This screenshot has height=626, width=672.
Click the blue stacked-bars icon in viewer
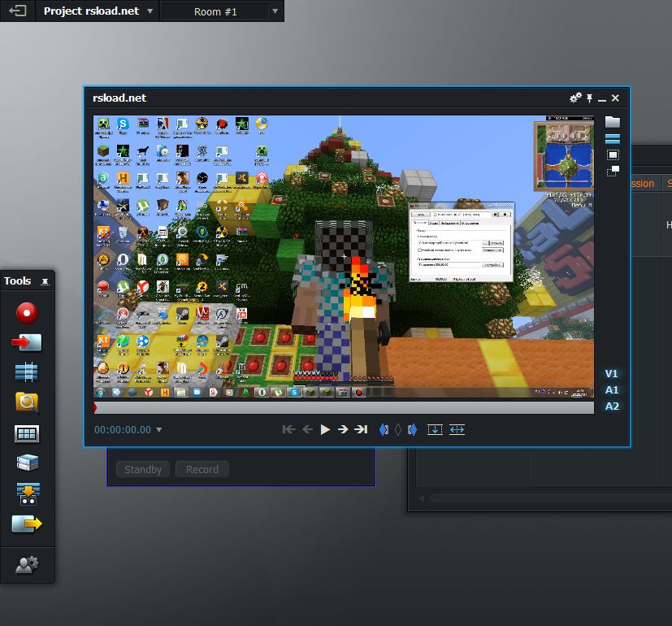coord(613,139)
